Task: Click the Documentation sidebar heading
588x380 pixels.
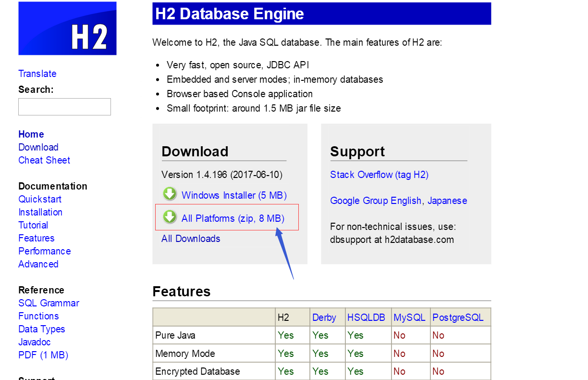Action: tap(53, 186)
